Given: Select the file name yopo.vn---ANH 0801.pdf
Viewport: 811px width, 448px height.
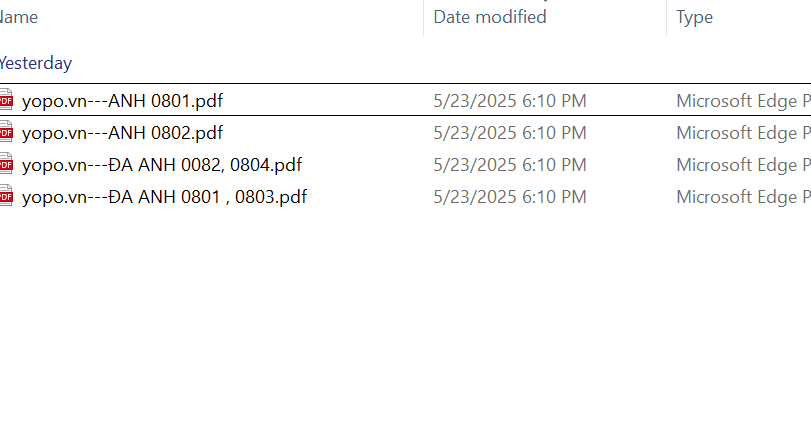Looking at the screenshot, I should 122,100.
